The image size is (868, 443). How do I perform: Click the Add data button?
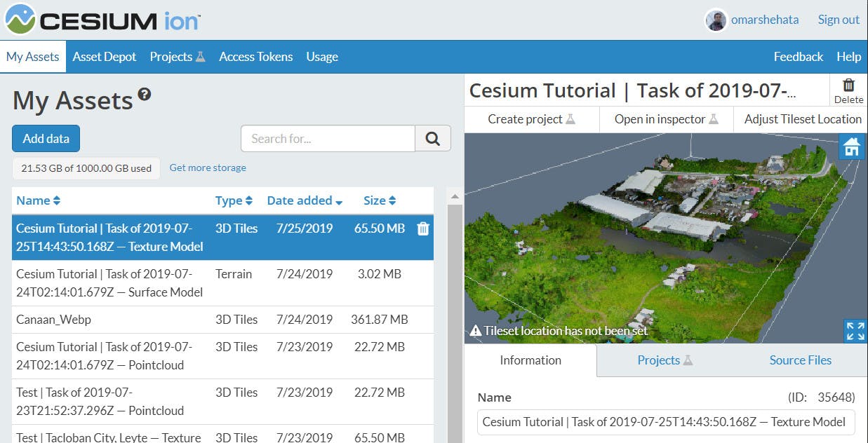click(x=46, y=139)
